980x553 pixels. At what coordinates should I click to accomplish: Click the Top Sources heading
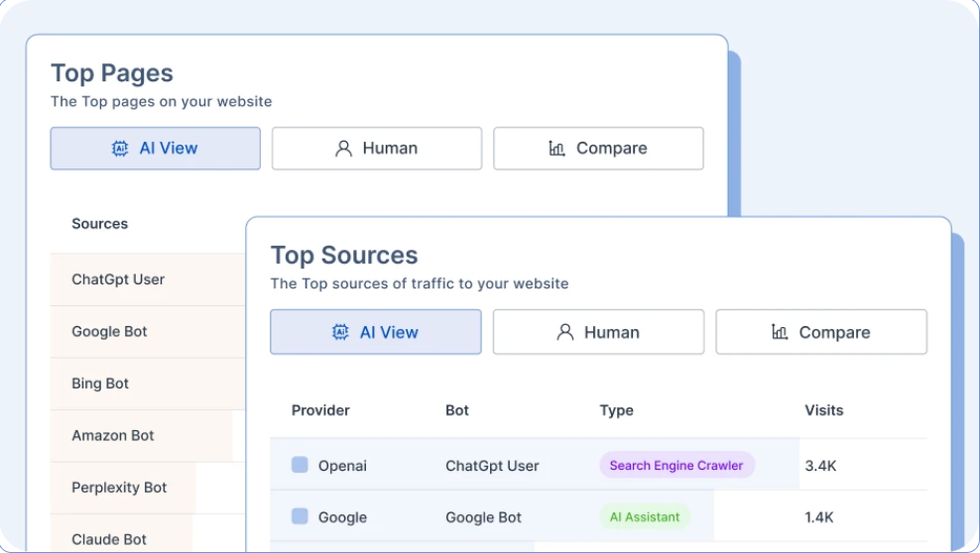(344, 256)
